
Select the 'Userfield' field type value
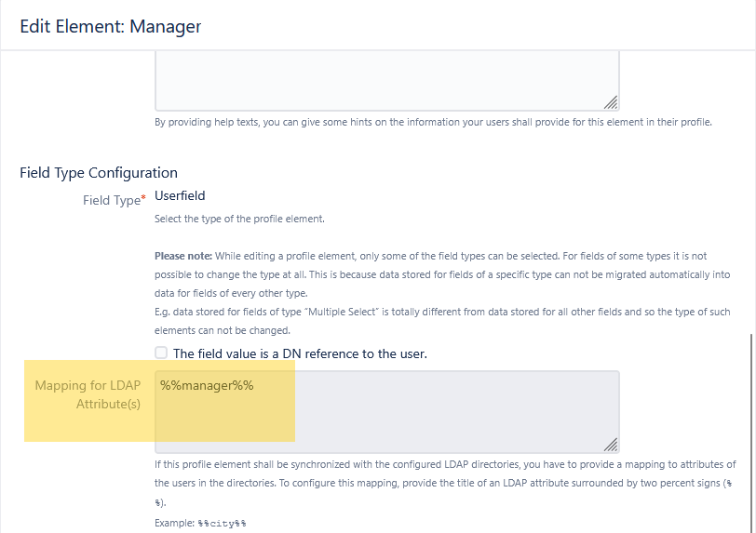[180, 196]
